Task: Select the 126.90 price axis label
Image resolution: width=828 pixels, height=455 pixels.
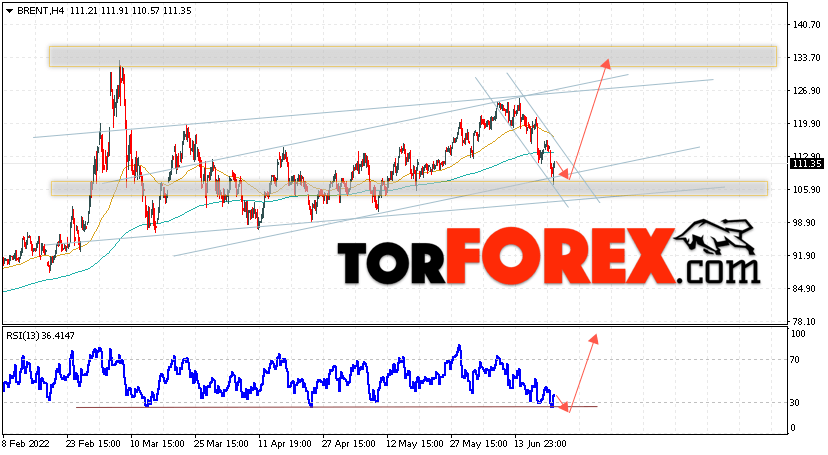Action: 806,91
